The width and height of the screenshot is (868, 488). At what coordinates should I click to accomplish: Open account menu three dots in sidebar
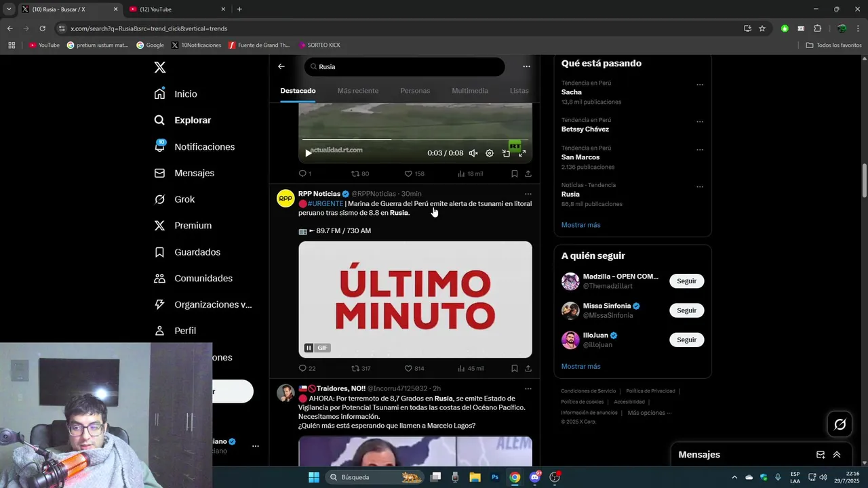pyautogui.click(x=256, y=446)
